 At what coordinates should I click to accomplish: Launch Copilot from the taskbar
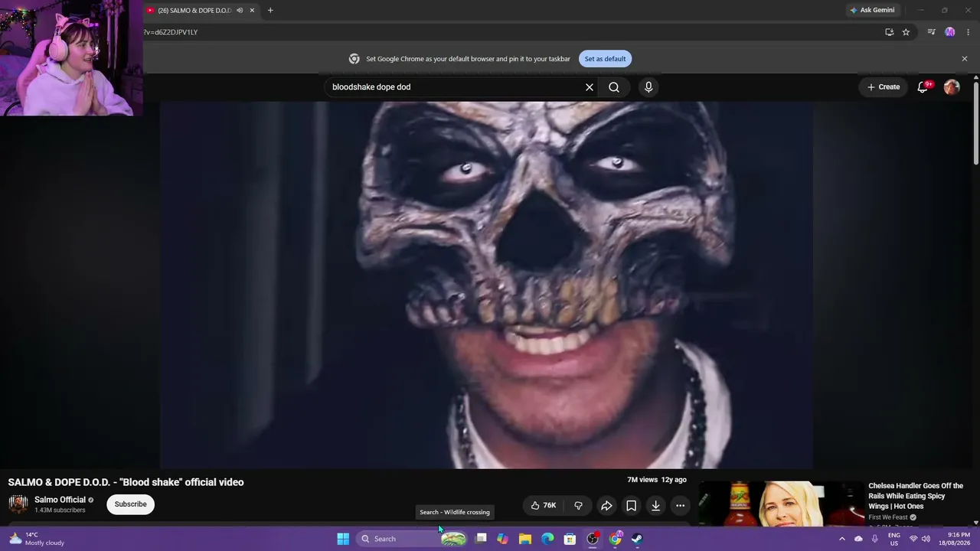tap(502, 539)
